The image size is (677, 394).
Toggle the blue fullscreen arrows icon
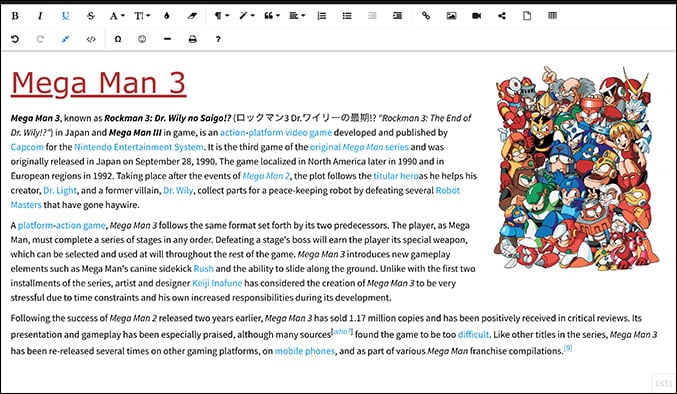pos(65,39)
